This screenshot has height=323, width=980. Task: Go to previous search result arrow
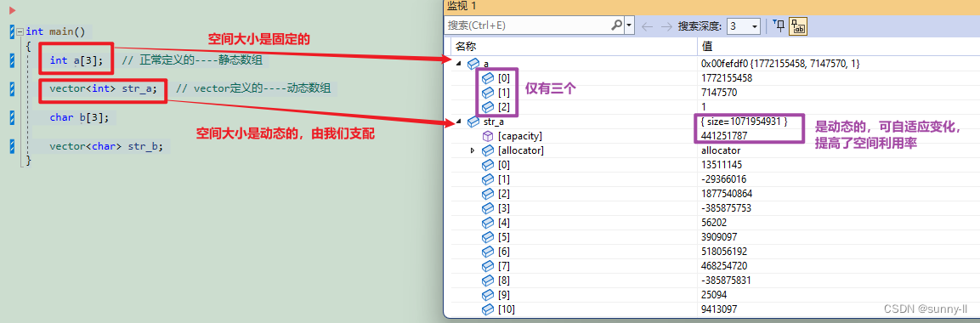pyautogui.click(x=647, y=26)
